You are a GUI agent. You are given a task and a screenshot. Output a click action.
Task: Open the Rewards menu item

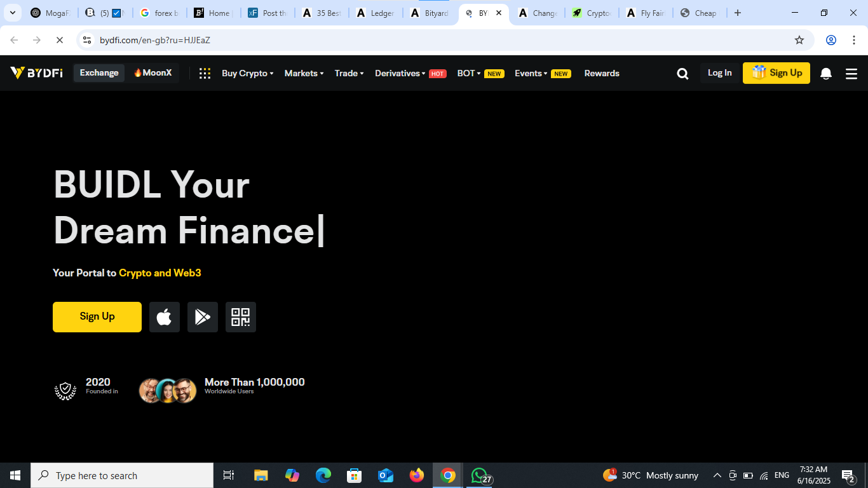[602, 74]
